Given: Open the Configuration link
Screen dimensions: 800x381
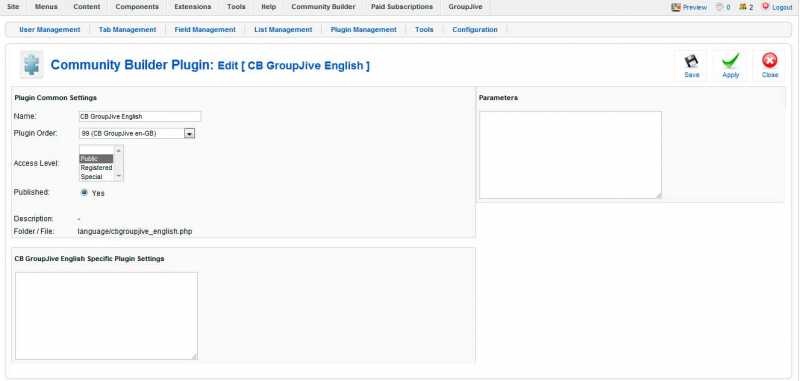Looking at the screenshot, I should coord(474,30).
